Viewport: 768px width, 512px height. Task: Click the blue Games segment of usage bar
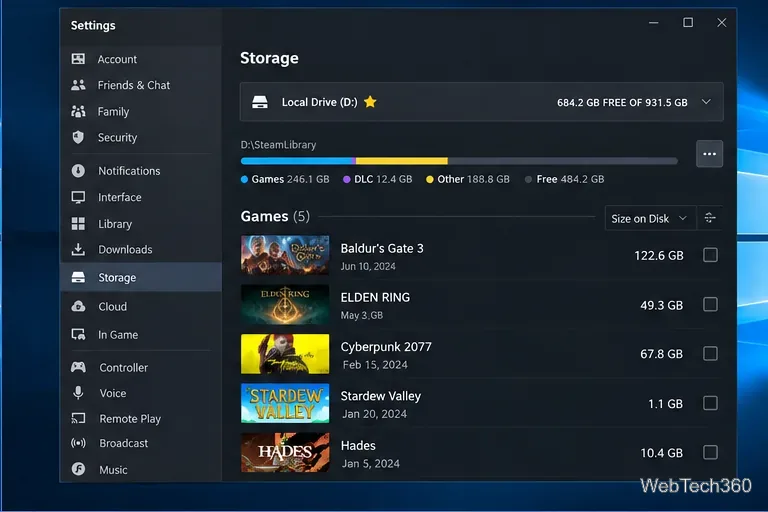pyautogui.click(x=296, y=161)
